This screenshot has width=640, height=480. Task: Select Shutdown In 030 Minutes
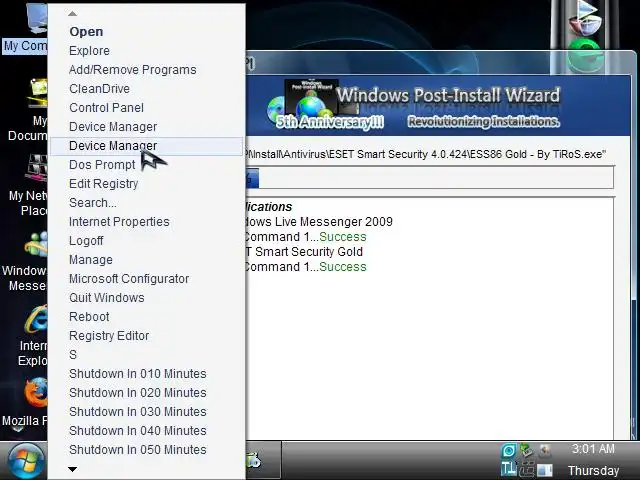(138, 411)
